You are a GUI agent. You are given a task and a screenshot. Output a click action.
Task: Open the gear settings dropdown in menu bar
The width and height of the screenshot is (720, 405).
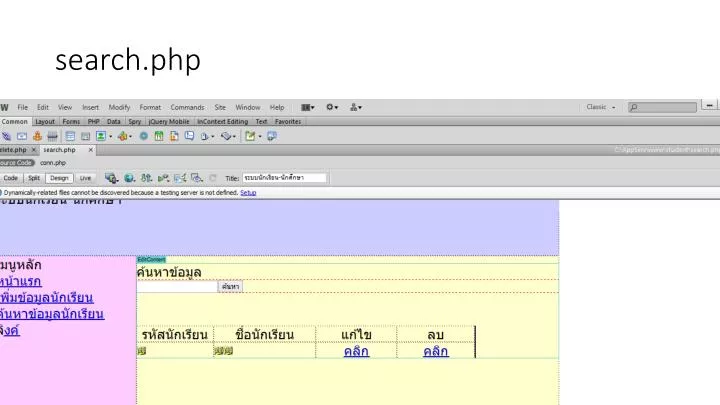[x=332, y=107]
